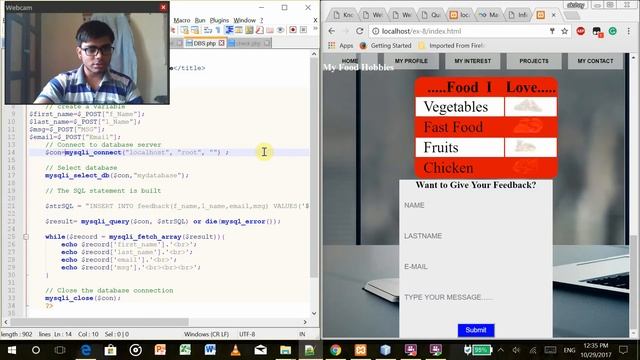Open the Getting Started bookmark

(x=386, y=46)
